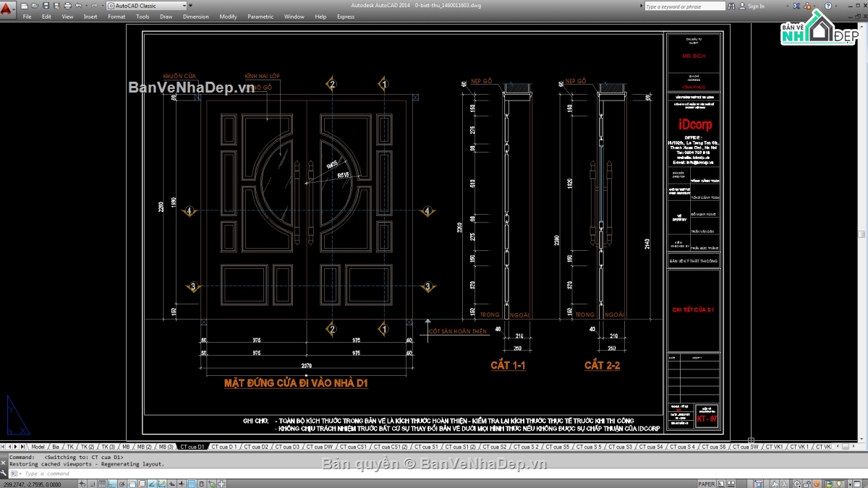Click the keyword search input field

tap(685, 6)
